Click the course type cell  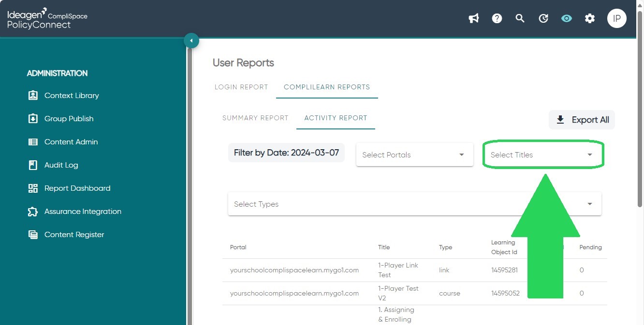coord(450,293)
